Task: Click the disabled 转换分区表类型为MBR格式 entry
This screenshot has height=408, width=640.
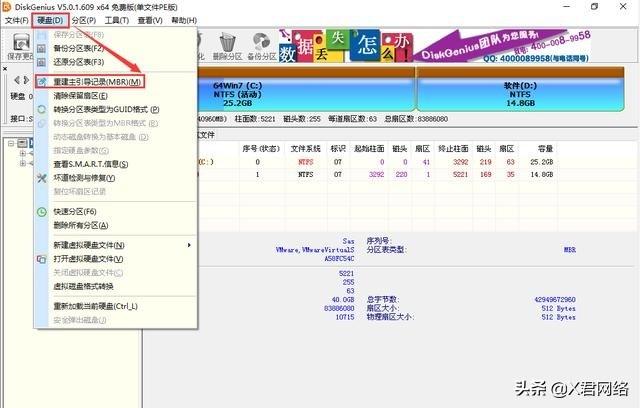Action: coord(105,123)
